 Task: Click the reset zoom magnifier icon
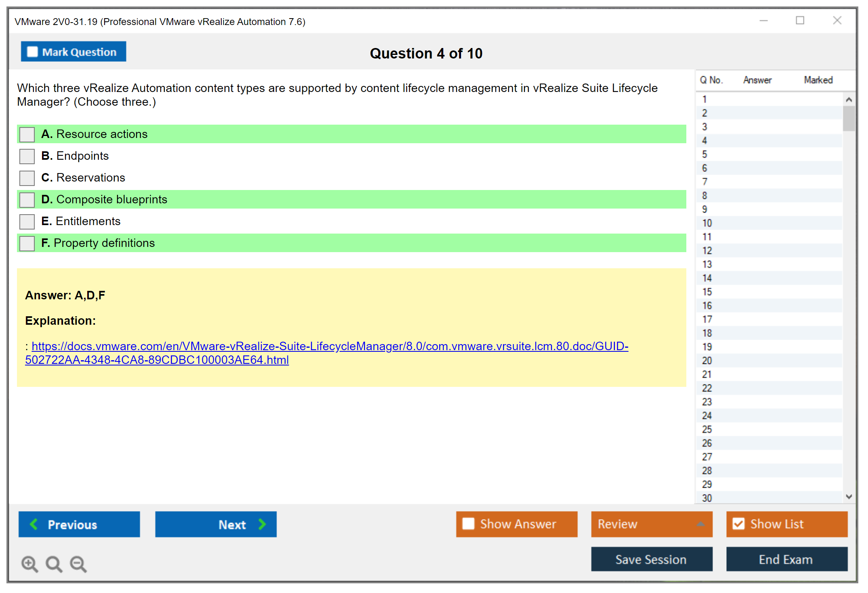(54, 564)
